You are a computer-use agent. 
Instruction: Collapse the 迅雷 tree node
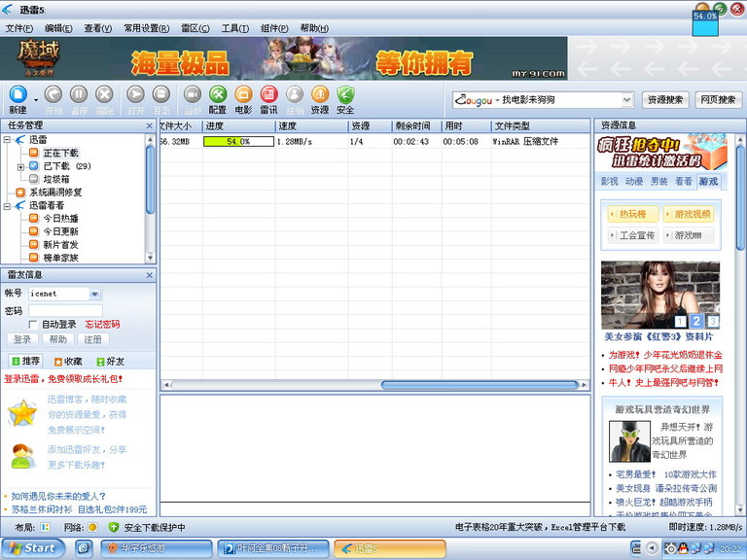7,140
